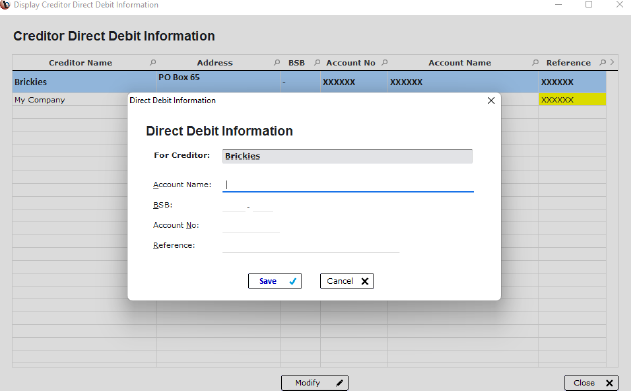Click yellow highlighted XXXXXX reference cell
Viewport: 631px width, 391px height.
(572, 100)
